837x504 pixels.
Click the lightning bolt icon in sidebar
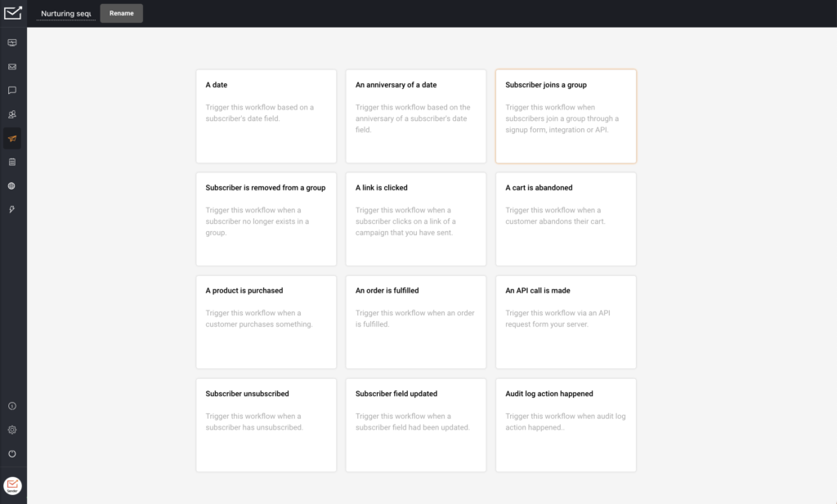(11, 210)
